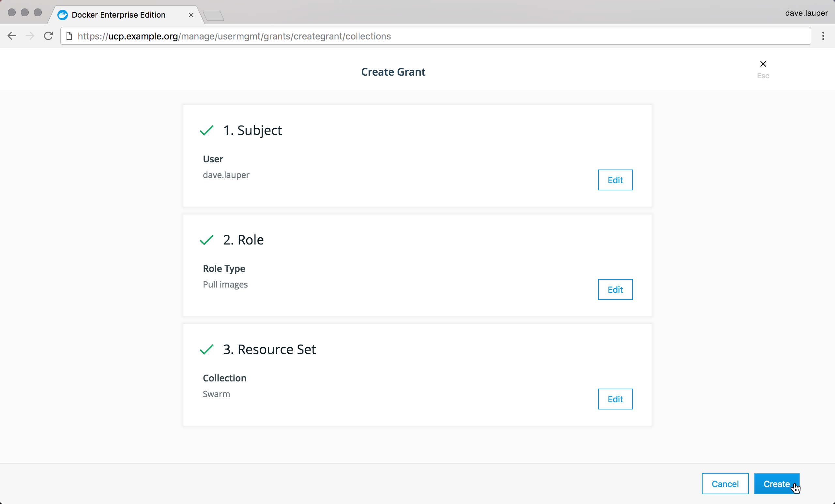
Task: Close the Create Grant dialog with X
Action: click(763, 64)
